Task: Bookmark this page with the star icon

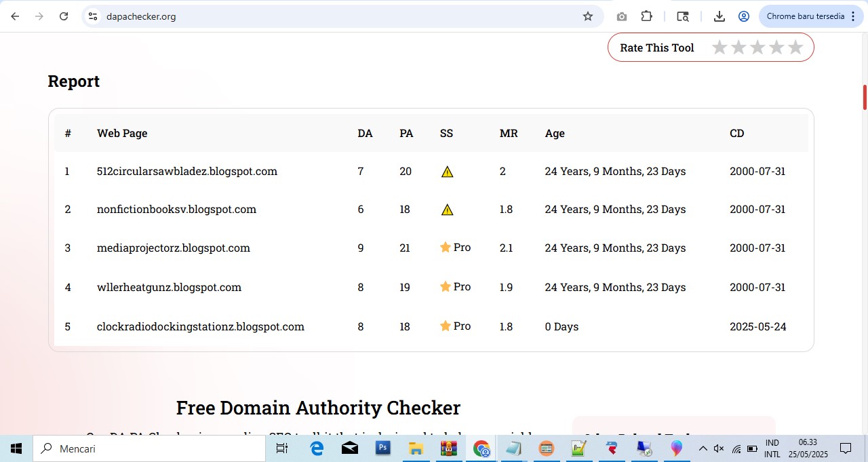Action: [x=588, y=16]
